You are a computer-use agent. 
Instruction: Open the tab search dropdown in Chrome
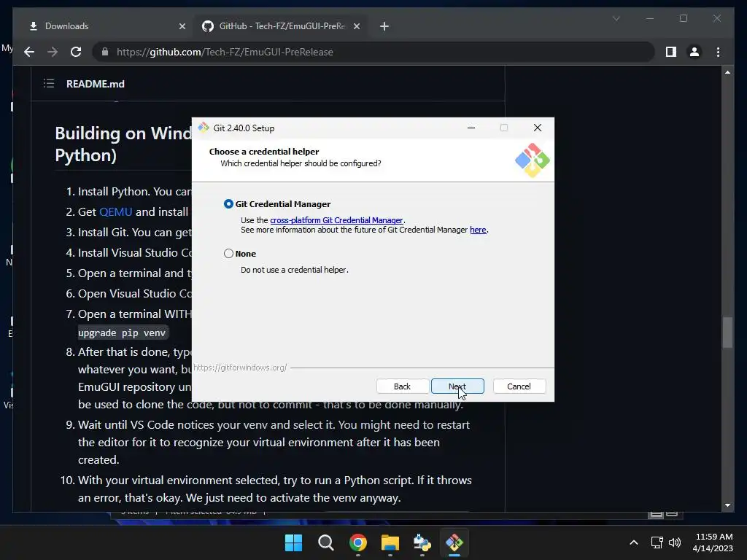coord(616,18)
